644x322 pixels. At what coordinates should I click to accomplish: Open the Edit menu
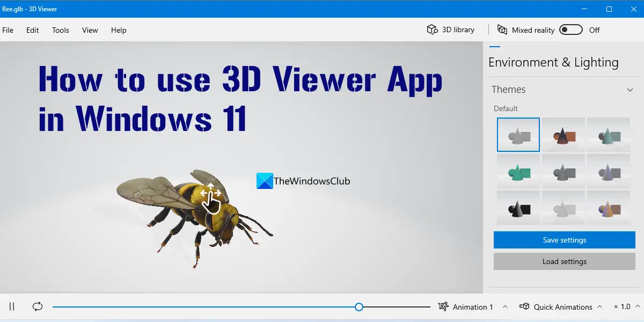[x=33, y=30]
